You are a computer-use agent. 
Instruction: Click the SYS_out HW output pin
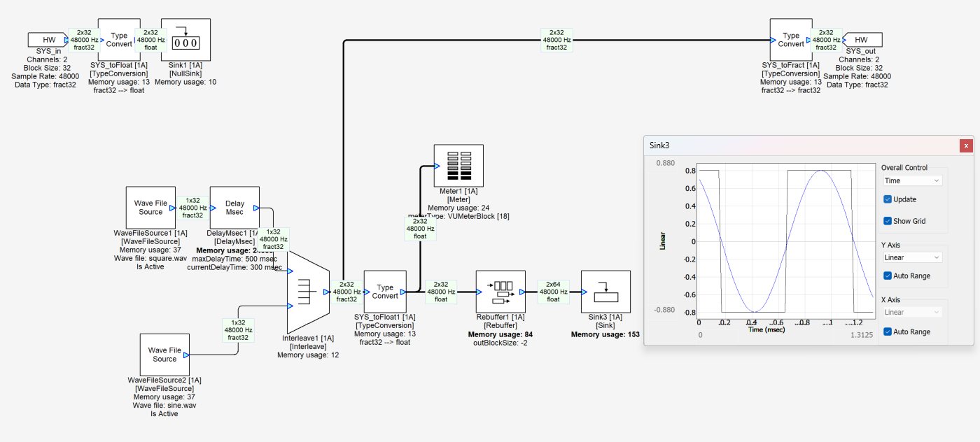coord(862,40)
